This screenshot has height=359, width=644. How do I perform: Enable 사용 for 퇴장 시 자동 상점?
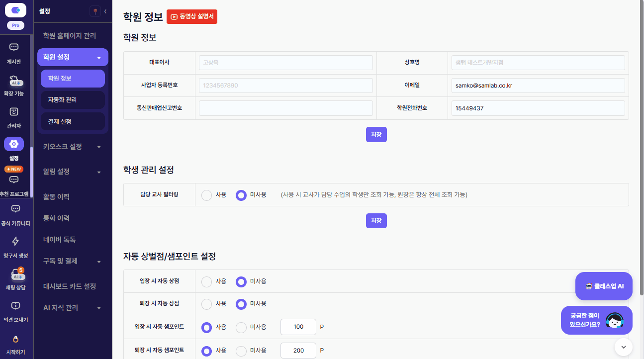[207, 303]
